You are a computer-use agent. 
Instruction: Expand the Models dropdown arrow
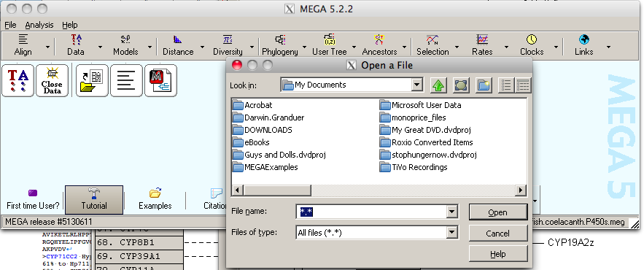pos(150,47)
